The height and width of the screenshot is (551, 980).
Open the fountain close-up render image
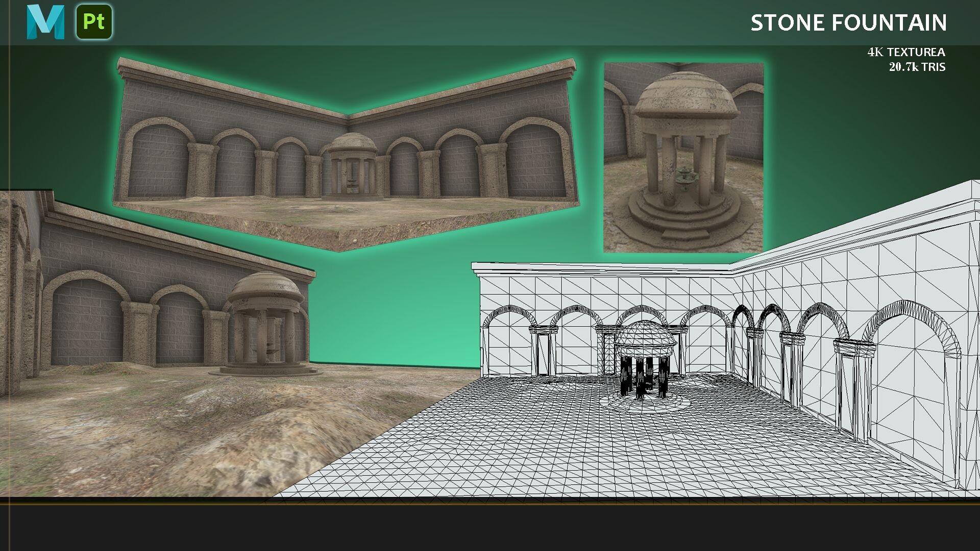coord(683,158)
